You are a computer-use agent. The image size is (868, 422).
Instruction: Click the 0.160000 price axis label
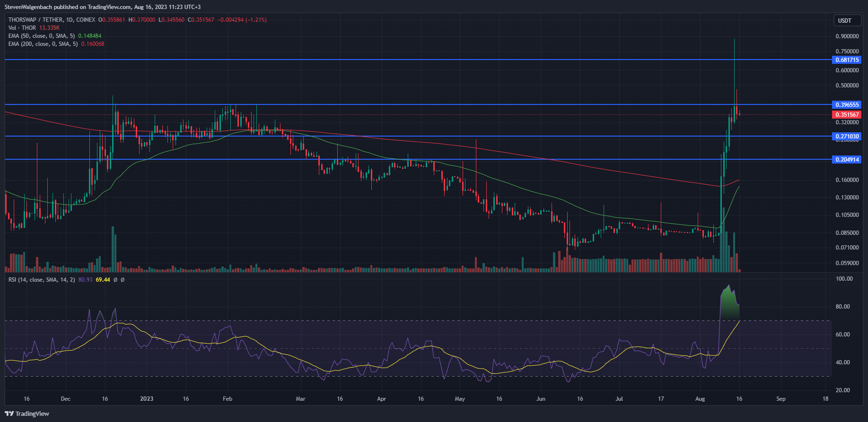coord(847,180)
